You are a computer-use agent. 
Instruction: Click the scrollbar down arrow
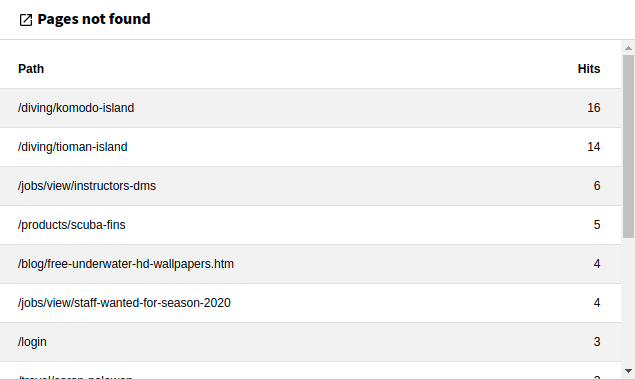coord(628,371)
